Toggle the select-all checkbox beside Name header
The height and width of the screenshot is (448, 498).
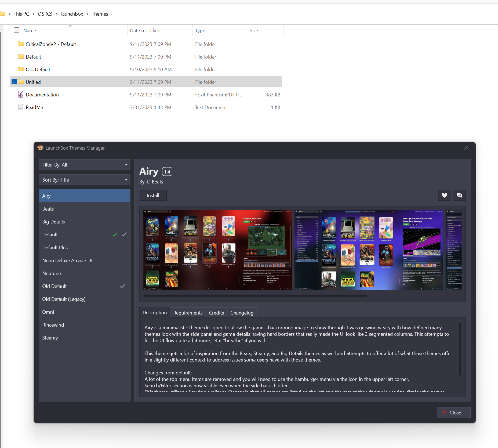pyautogui.click(x=17, y=30)
